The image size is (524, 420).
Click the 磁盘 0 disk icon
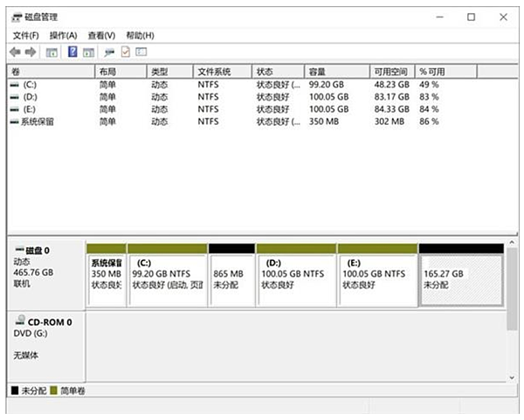20,249
